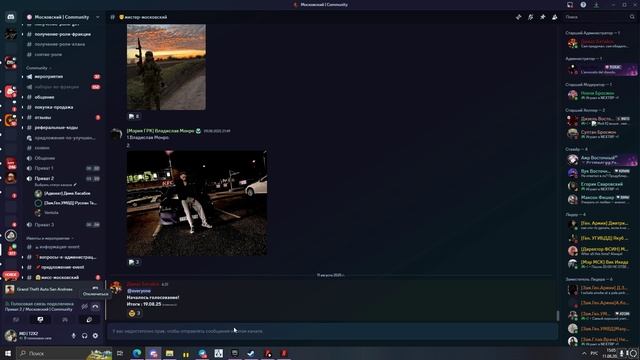
Task: Add the emoji reaction under the voting announcement
Action: (134, 313)
